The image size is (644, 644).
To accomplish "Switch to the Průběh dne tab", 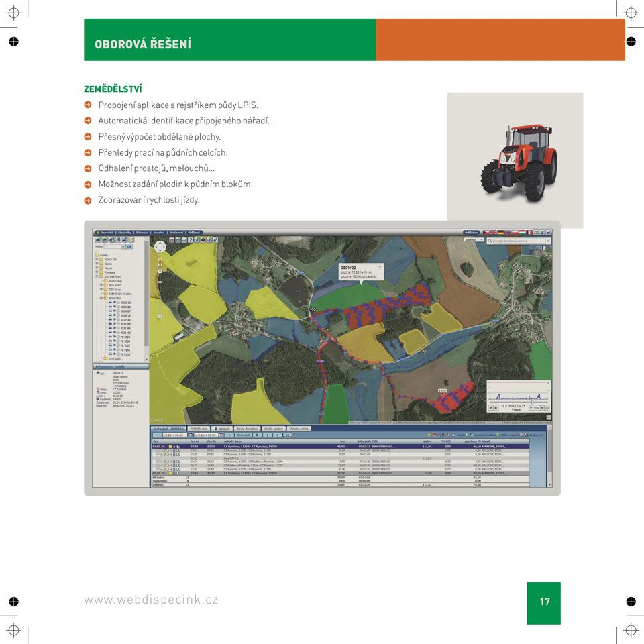I will pyautogui.click(x=199, y=429).
